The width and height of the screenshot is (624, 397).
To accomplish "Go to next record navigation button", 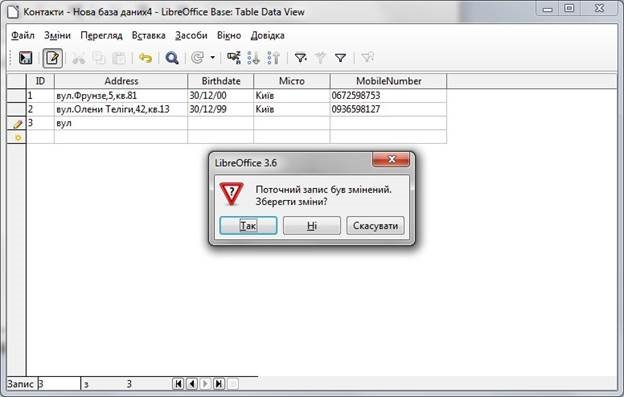I will [x=205, y=384].
